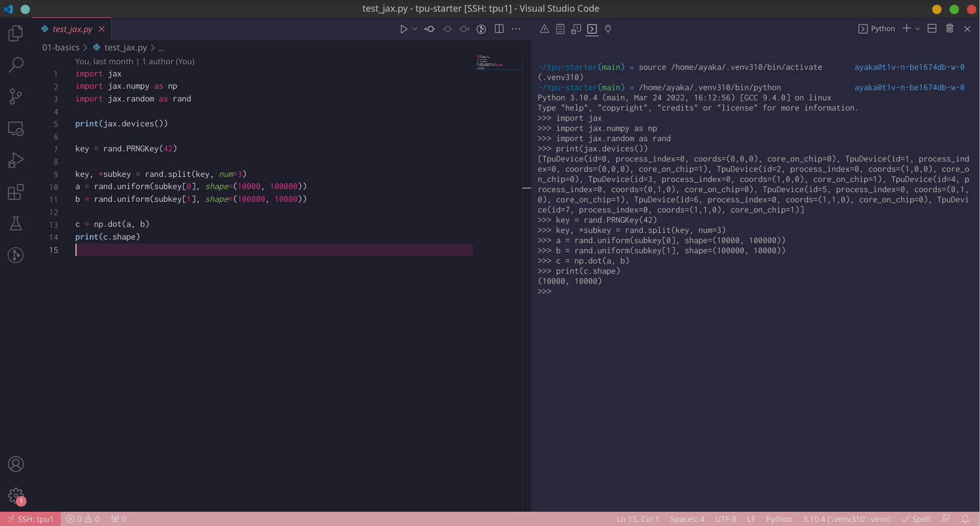This screenshot has height=526, width=980.
Task: Select the test_jax.py editor tab
Action: [72, 29]
